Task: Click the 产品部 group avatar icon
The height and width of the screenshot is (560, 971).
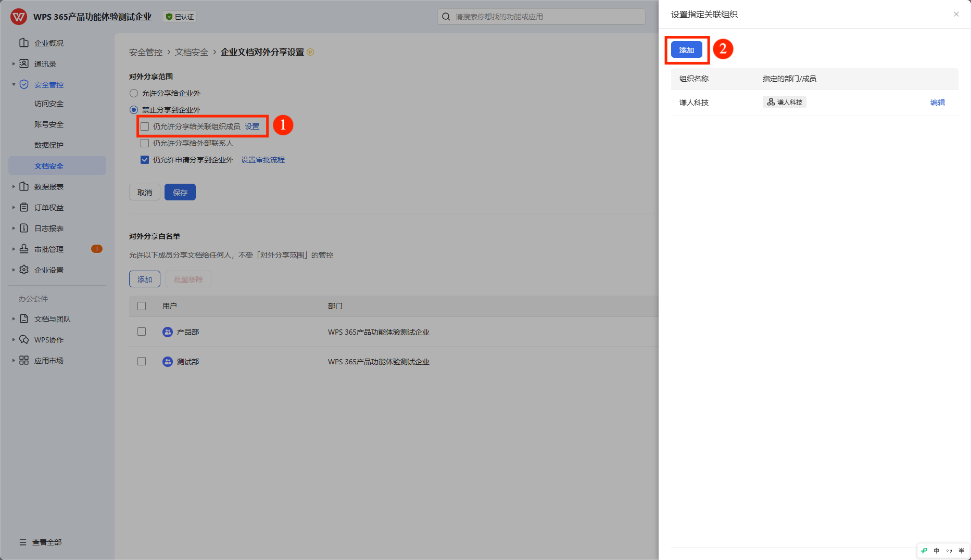Action: [168, 332]
